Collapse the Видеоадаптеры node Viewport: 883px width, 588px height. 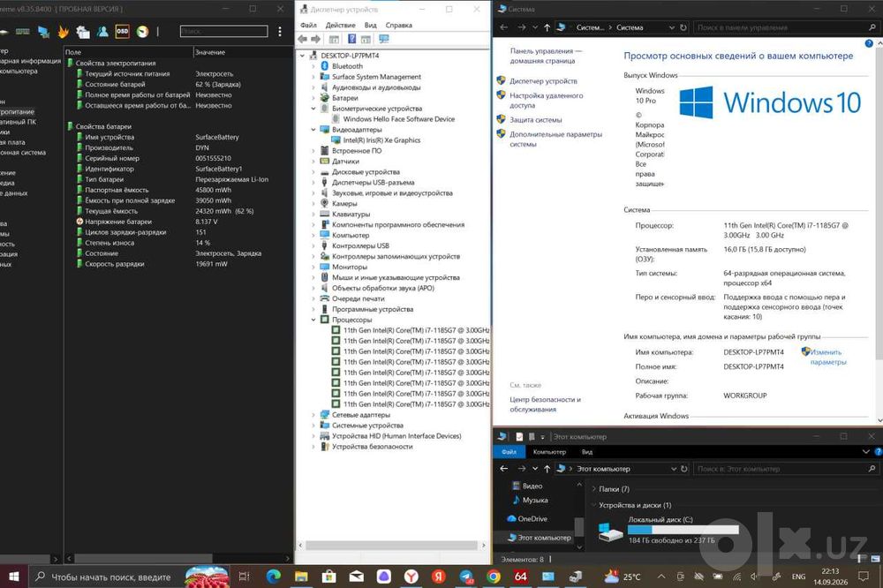click(313, 130)
